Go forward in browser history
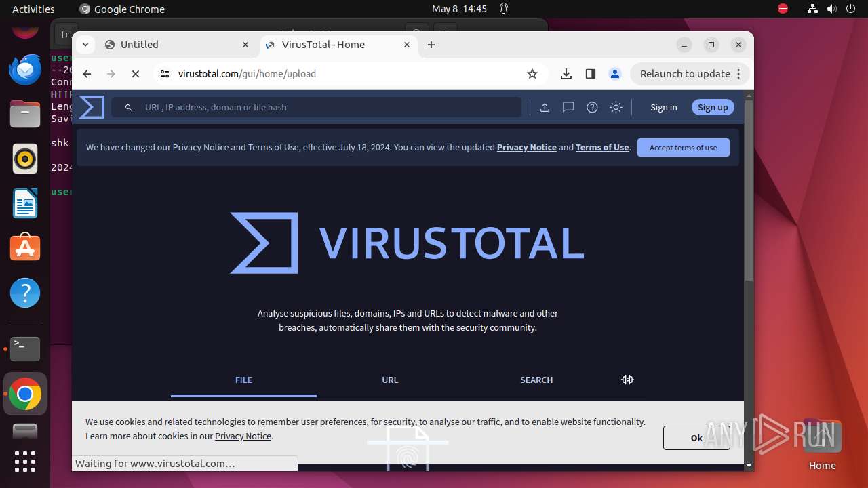 [111, 74]
